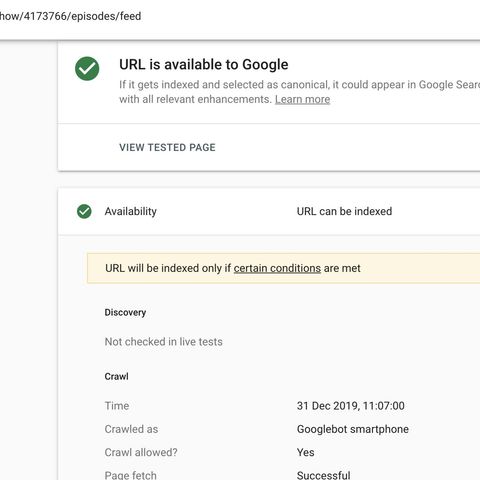The height and width of the screenshot is (480, 480).
Task: Click the yellow 'URL will be indexed only if' notice
Action: [x=283, y=268]
